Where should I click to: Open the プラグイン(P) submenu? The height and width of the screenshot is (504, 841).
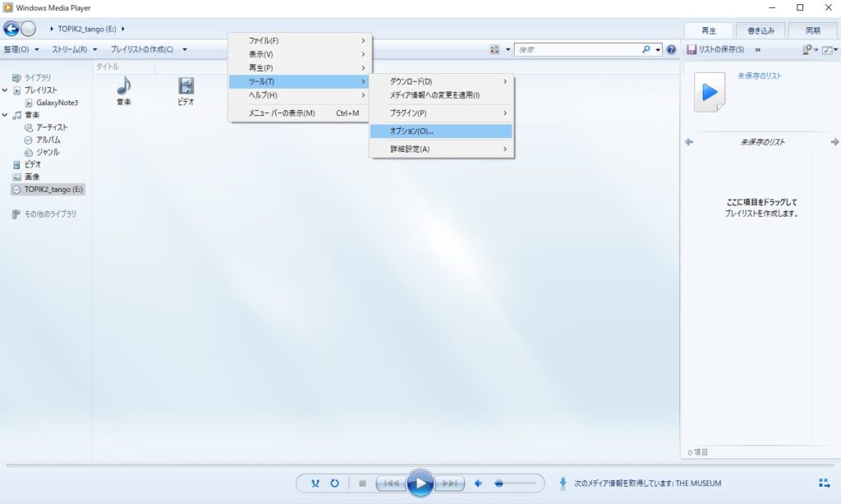click(441, 113)
